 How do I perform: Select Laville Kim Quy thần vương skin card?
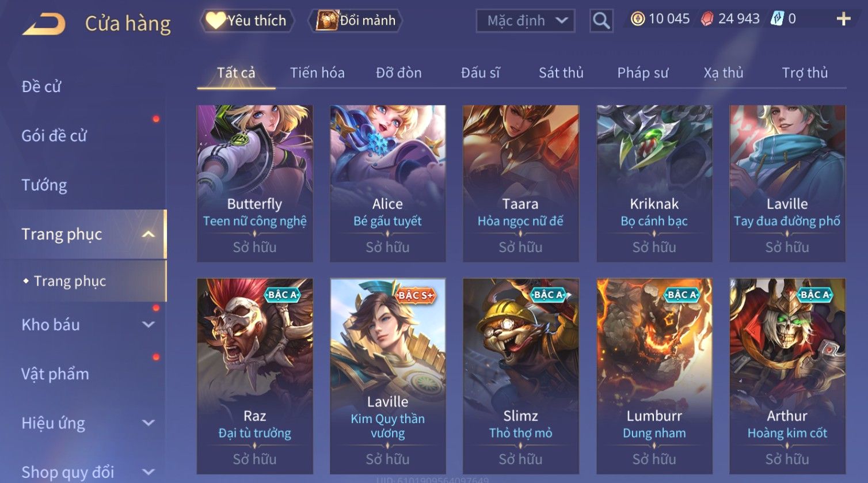tap(388, 376)
